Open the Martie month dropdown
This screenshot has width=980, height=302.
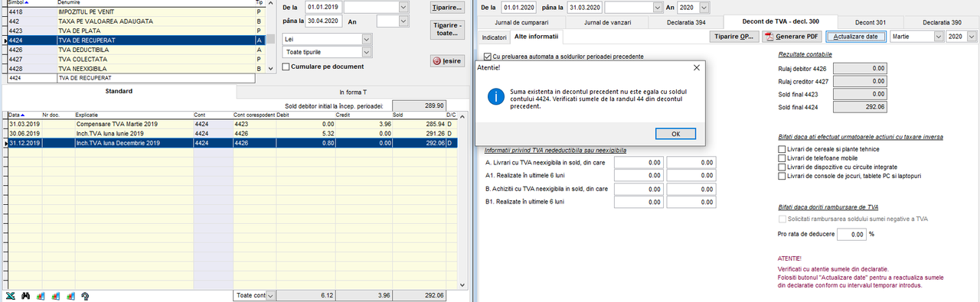[x=938, y=36]
